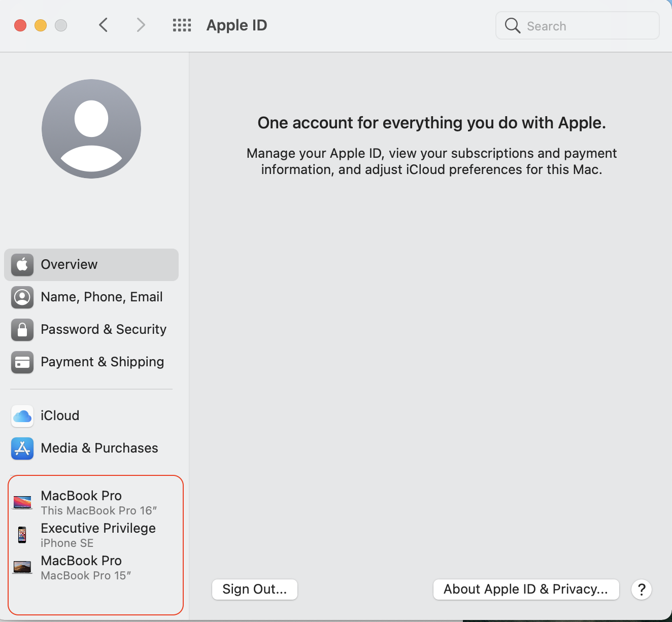Click the account profile avatar picture
The image size is (672, 622).
pos(91,129)
